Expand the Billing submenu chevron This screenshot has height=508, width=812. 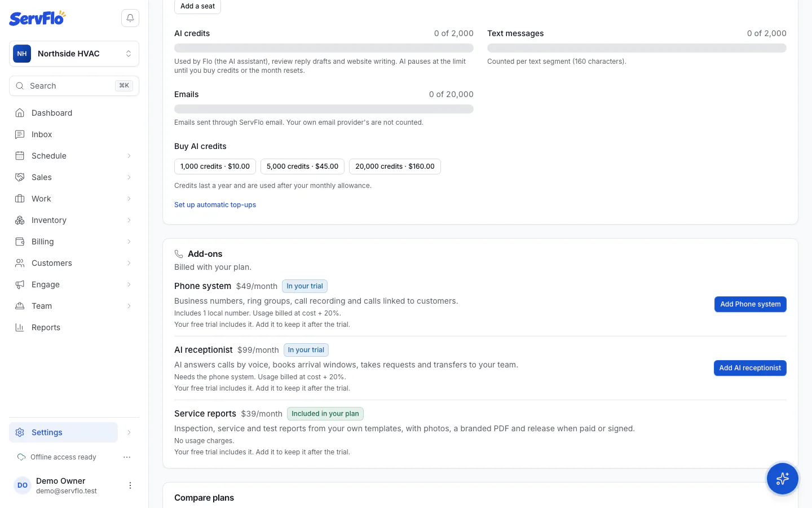point(129,242)
